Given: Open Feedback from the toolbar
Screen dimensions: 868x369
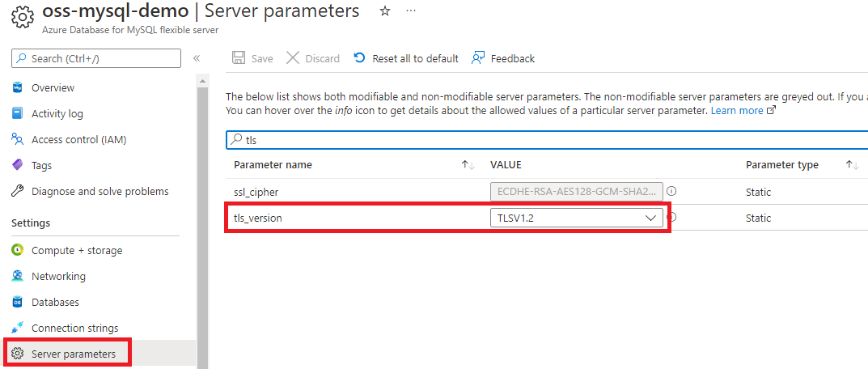Looking at the screenshot, I should coord(503,58).
